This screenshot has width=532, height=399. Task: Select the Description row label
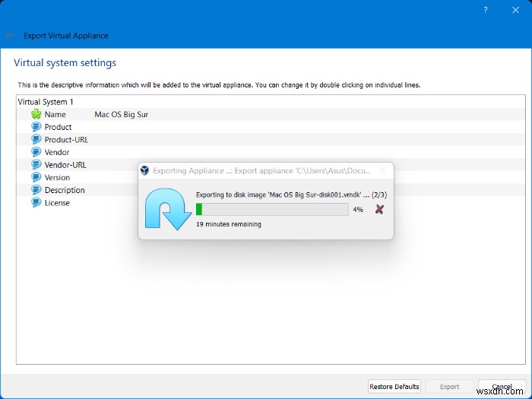point(65,190)
